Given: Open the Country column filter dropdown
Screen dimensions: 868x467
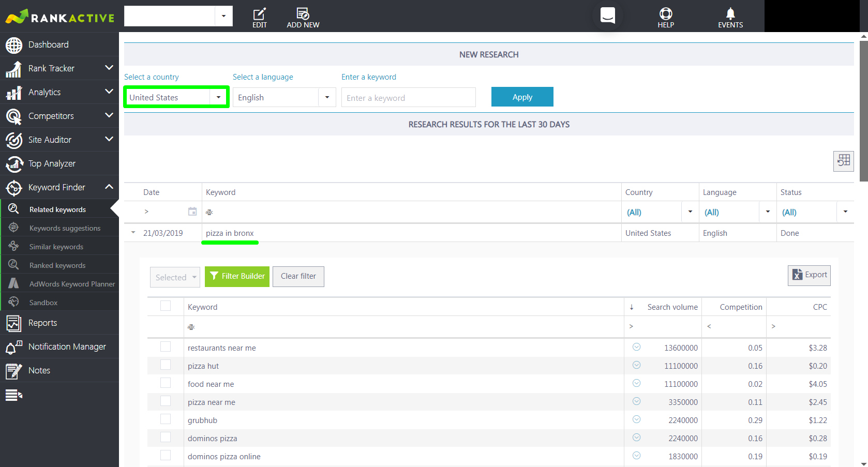Looking at the screenshot, I should pos(690,212).
